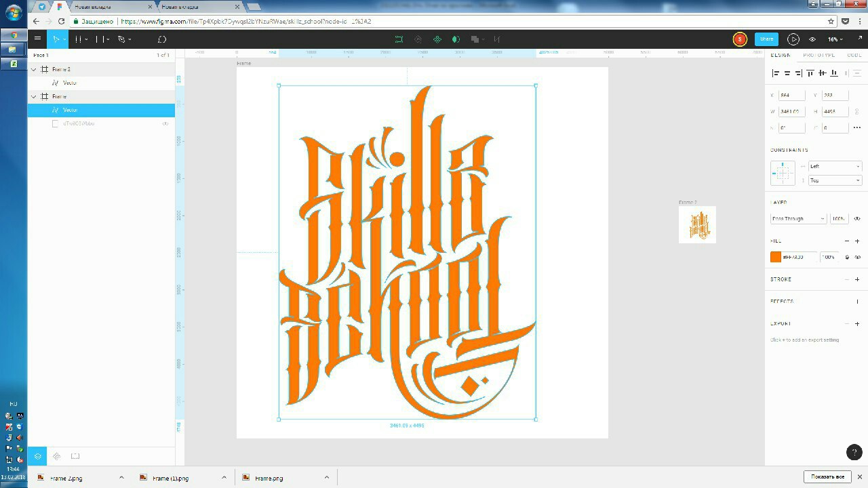Click the Create Component icon in toolbar
This screenshot has height=488, width=868.
click(x=437, y=39)
